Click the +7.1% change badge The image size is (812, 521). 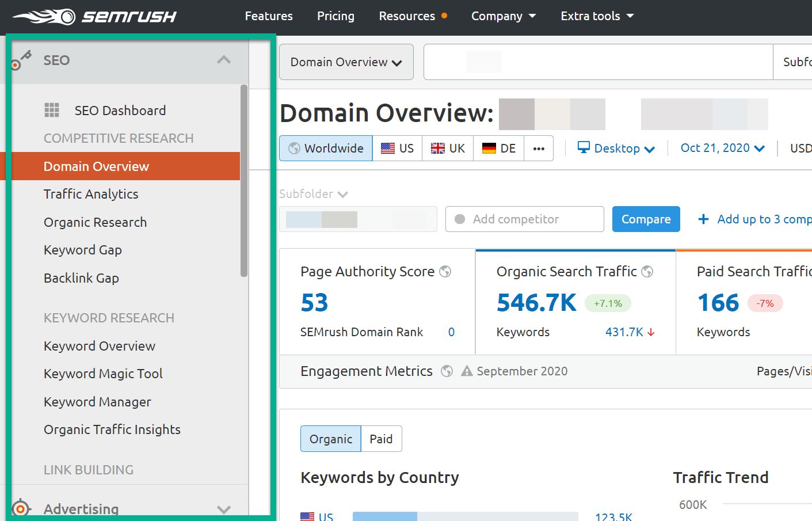coord(608,303)
